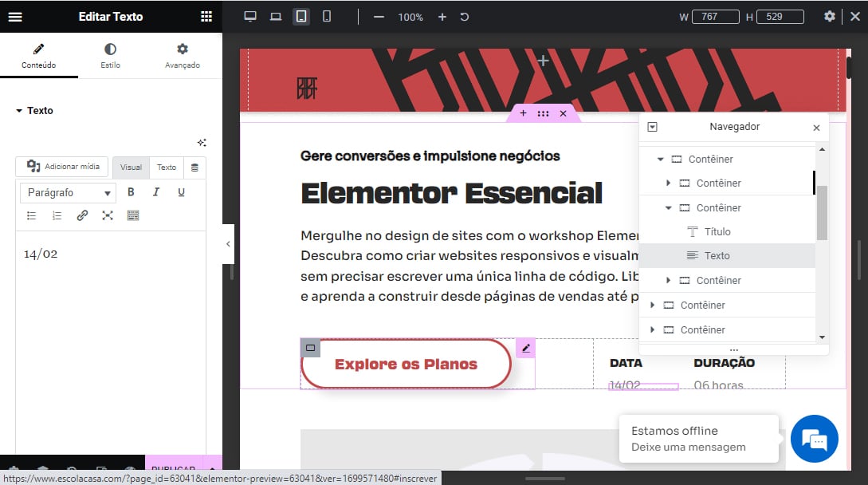Enable editor fullscreen mode

[108, 215]
